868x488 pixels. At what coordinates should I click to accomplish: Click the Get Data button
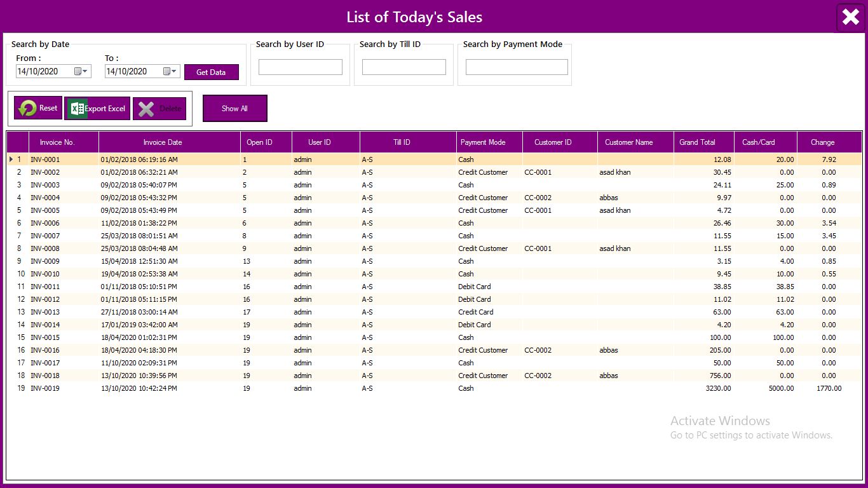click(211, 72)
